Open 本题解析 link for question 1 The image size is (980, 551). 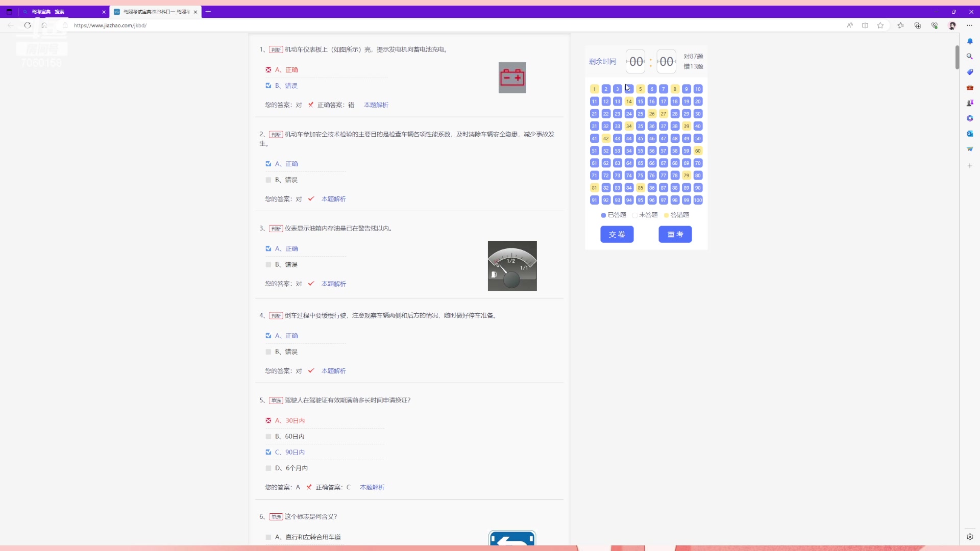[376, 105]
